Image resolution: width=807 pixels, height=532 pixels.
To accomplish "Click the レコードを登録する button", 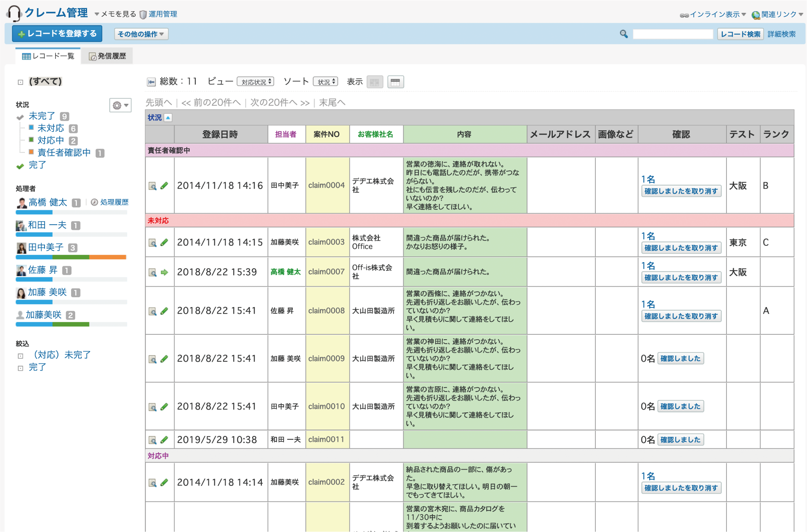I will [57, 33].
